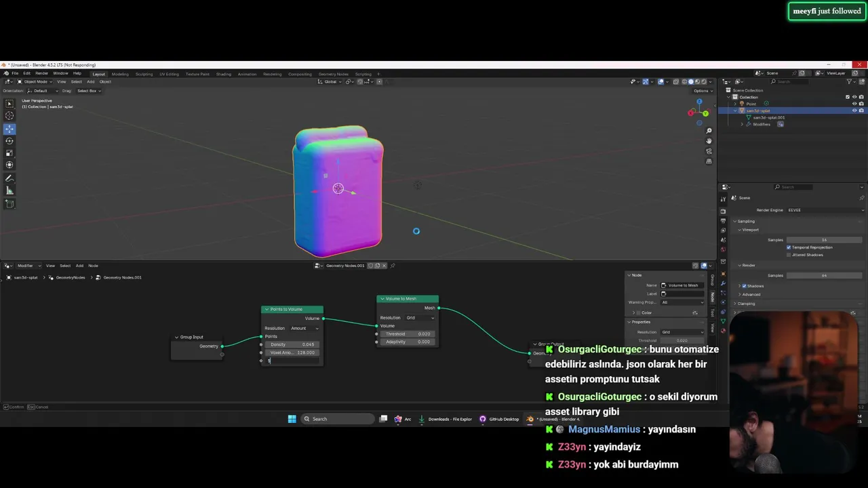Pin the Geometry Nodes.001 node tree
Image resolution: width=868 pixels, height=488 pixels.
(x=393, y=266)
